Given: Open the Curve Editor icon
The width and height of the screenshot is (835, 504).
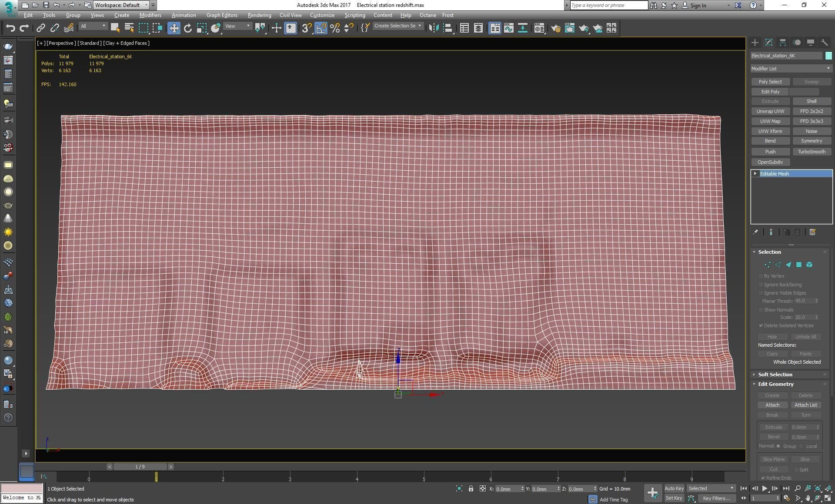Looking at the screenshot, I should 509,28.
